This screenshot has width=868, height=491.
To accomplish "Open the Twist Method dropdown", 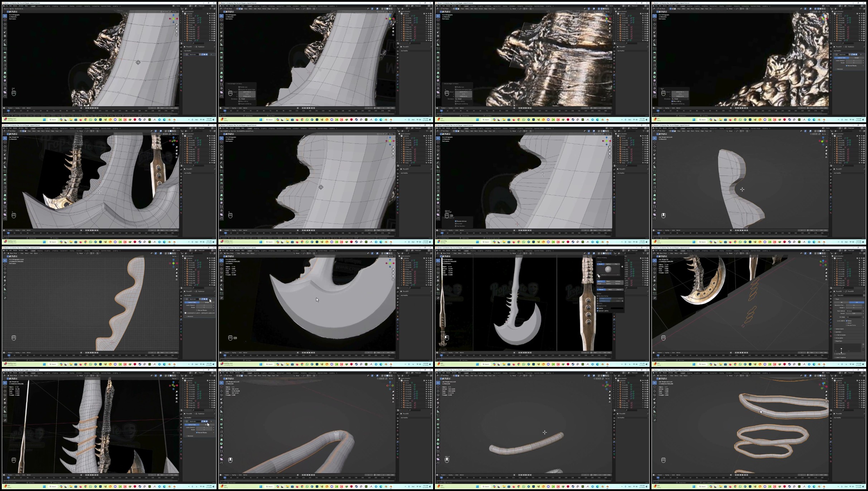I will pyautogui.click(x=854, y=311).
